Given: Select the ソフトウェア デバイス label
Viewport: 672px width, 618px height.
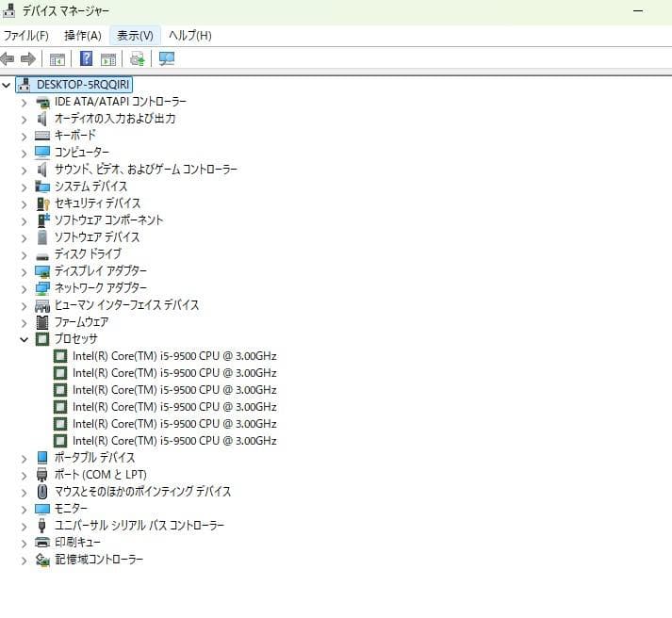Looking at the screenshot, I should [97, 237].
